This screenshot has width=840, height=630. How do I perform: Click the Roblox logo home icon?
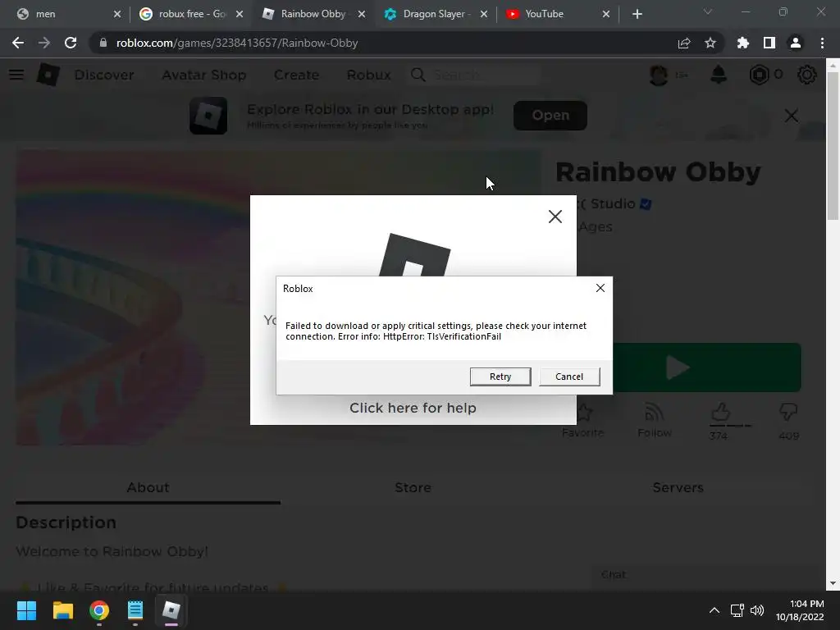pyautogui.click(x=48, y=75)
